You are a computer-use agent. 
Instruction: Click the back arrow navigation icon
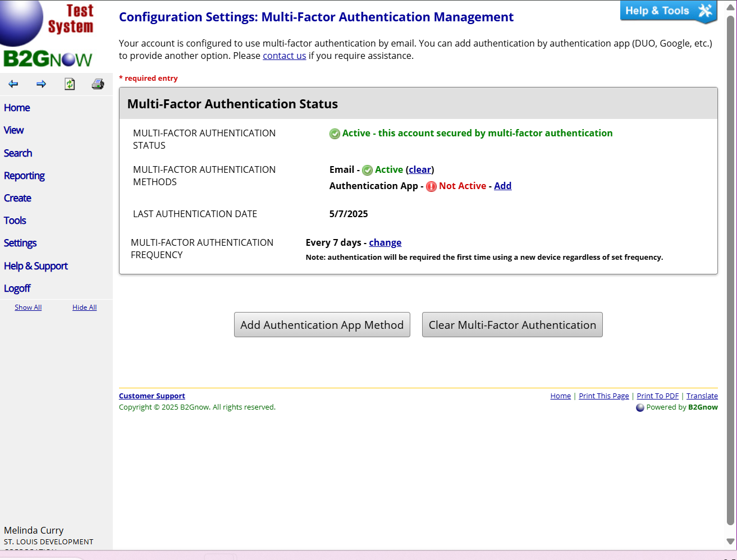(x=13, y=84)
